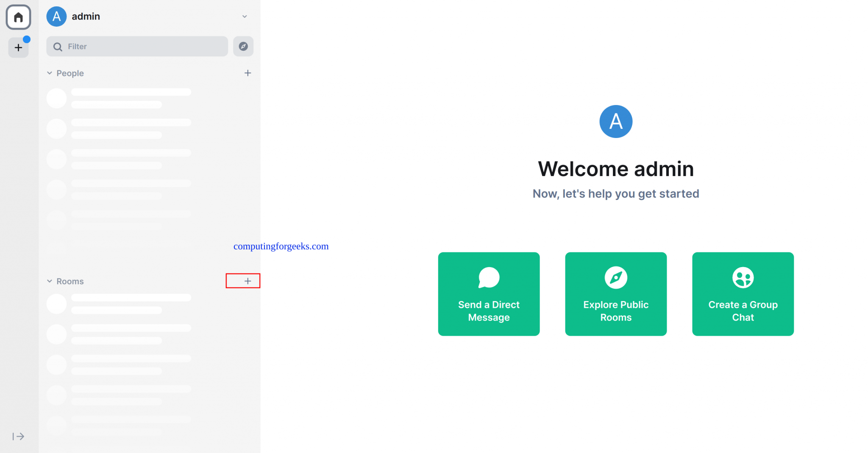Select Send a Direct Message
The width and height of the screenshot is (868, 453).
489,294
